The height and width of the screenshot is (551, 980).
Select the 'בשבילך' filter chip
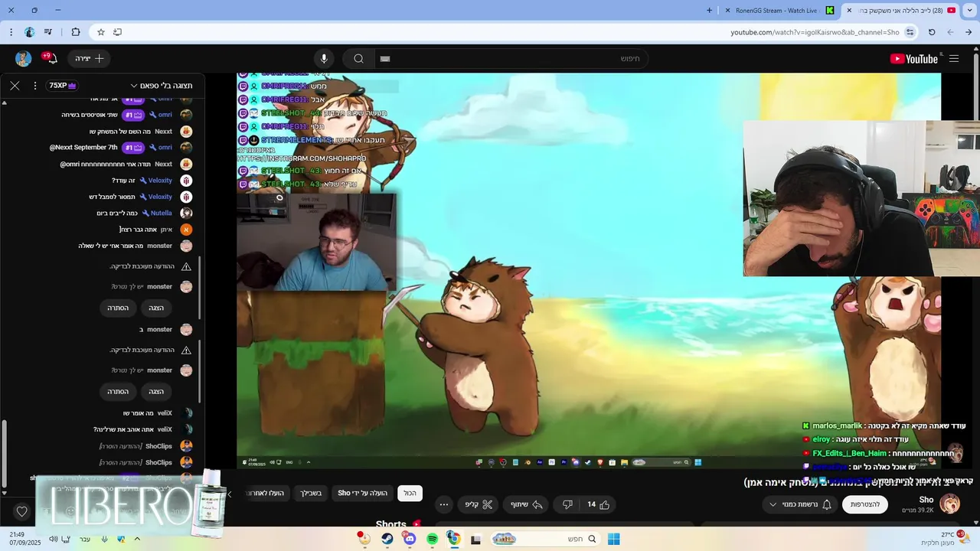coord(310,494)
